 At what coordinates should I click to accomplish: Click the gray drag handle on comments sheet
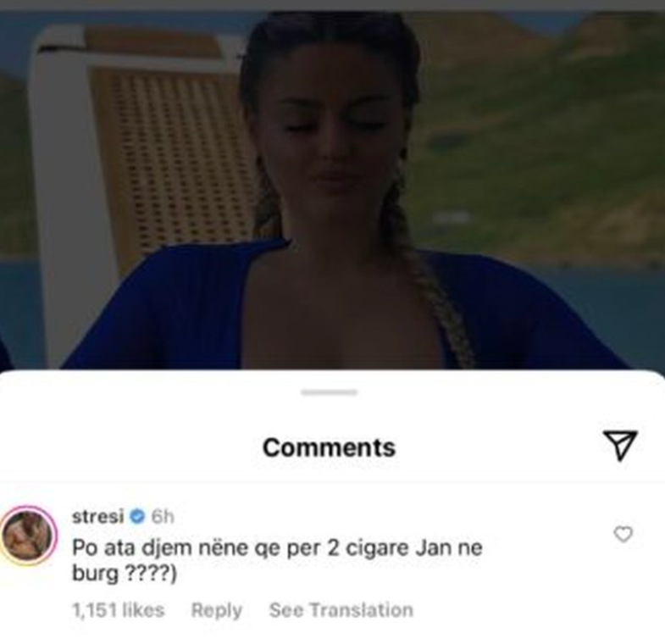(330, 392)
